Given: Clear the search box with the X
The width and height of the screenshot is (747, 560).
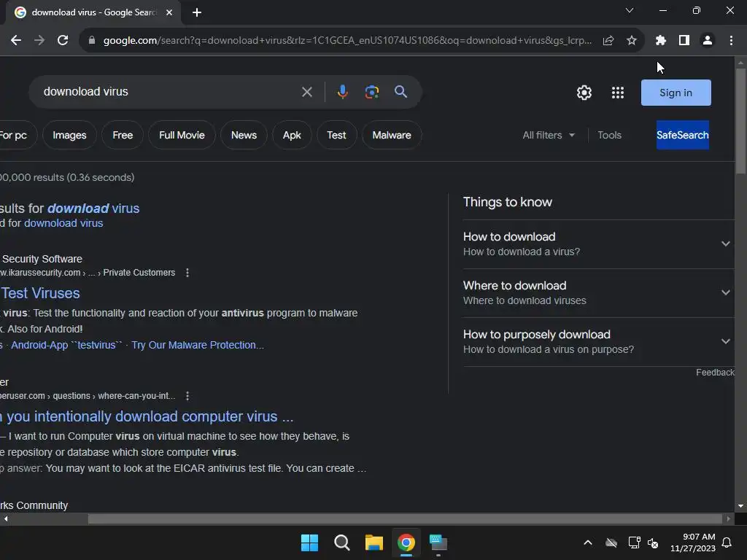Looking at the screenshot, I should click(307, 92).
